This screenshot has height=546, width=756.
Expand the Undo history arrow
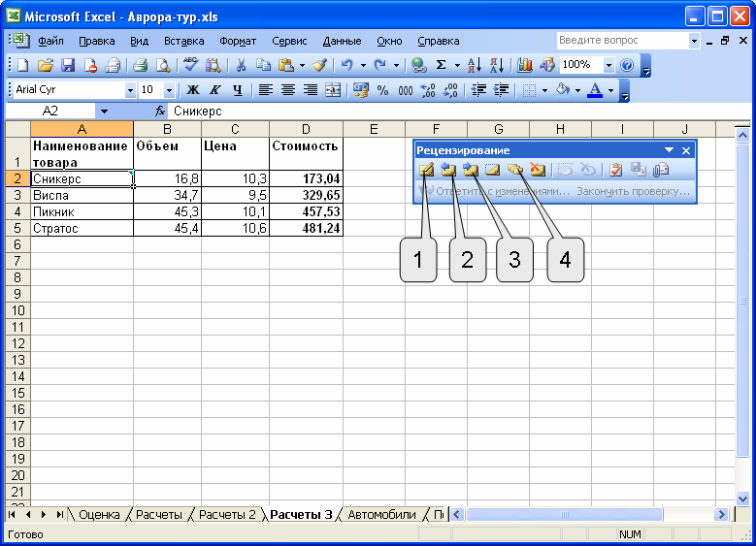(x=363, y=65)
